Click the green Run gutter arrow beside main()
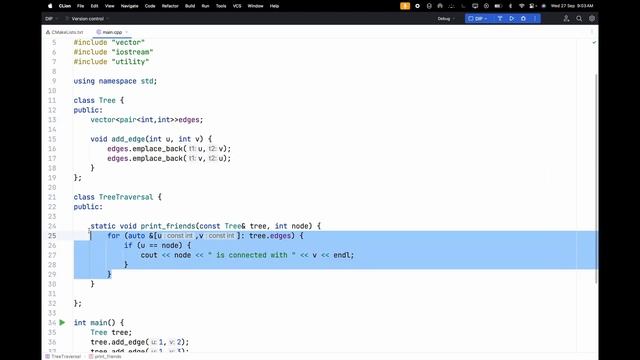The width and height of the screenshot is (640, 360). (62, 322)
